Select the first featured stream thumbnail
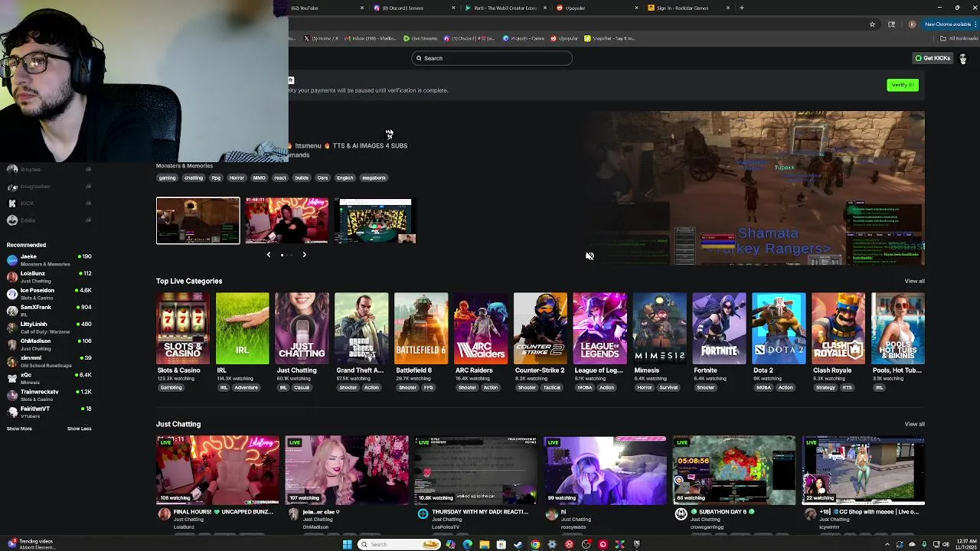Viewport: 980px width, 551px height. click(x=198, y=220)
